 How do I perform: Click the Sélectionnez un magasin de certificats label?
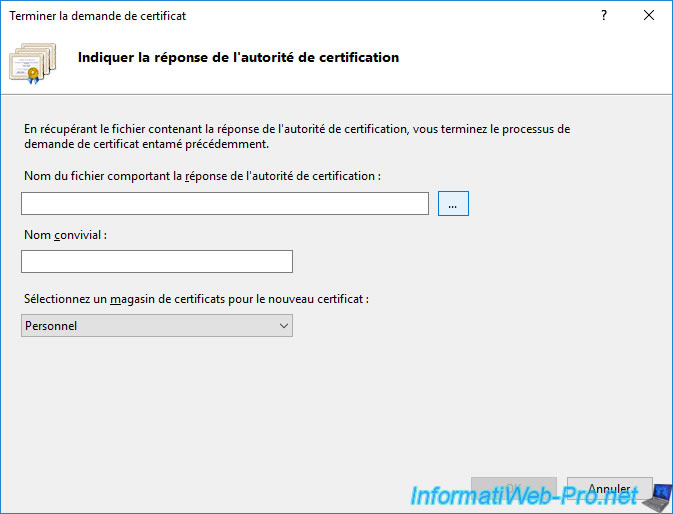pyautogui.click(x=196, y=299)
